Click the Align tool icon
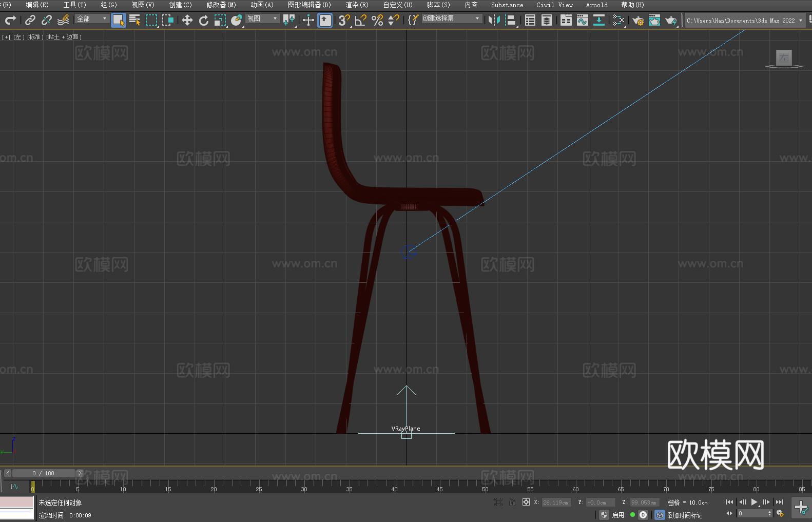 point(511,20)
